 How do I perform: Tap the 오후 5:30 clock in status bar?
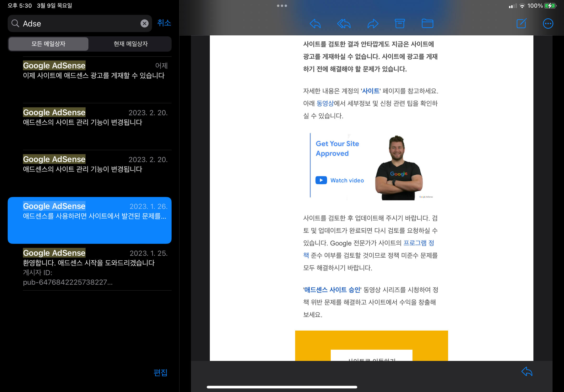(20, 5)
